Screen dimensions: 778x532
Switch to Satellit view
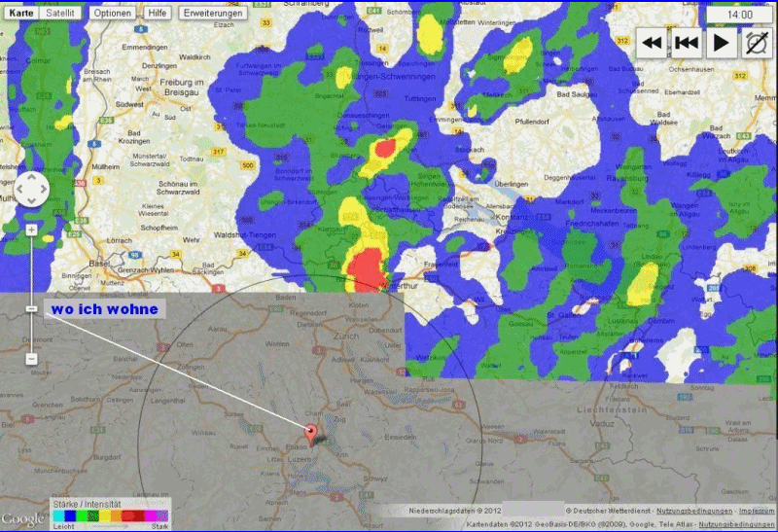point(64,14)
